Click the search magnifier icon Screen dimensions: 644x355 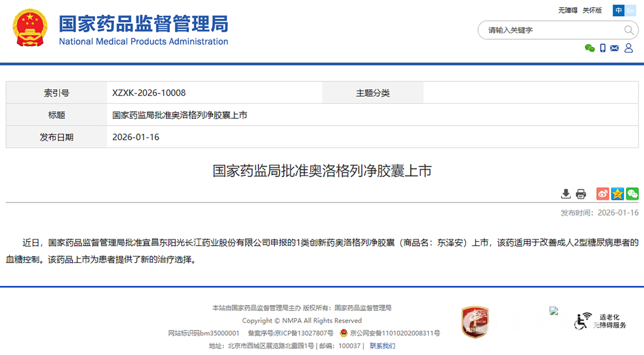[x=628, y=30]
